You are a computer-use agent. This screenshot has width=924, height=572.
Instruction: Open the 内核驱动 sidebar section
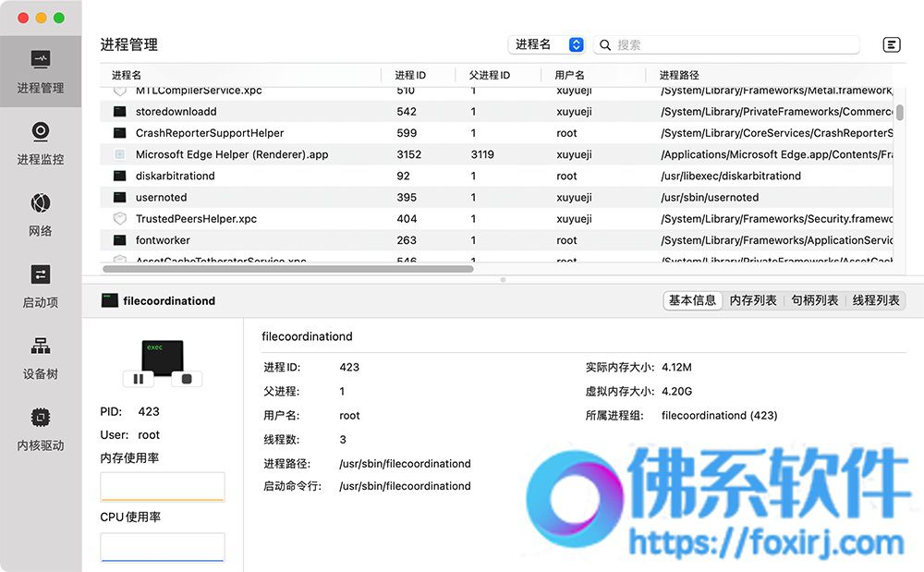click(x=41, y=430)
